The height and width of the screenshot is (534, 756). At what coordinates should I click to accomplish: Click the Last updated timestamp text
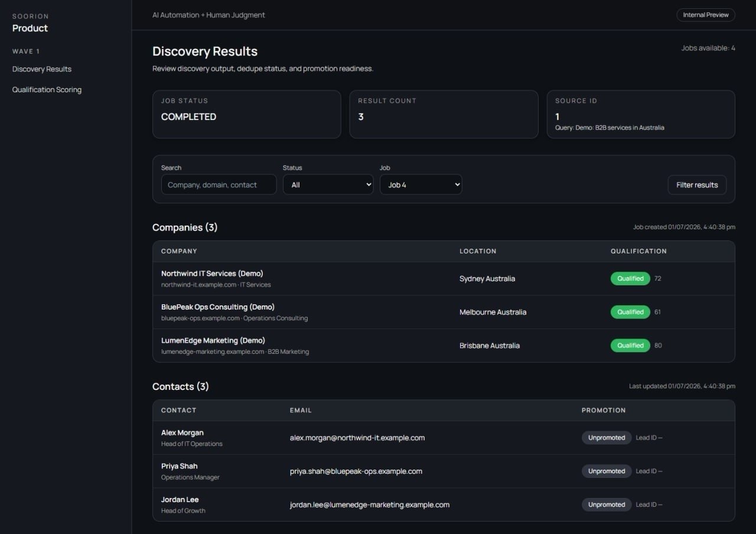click(682, 386)
